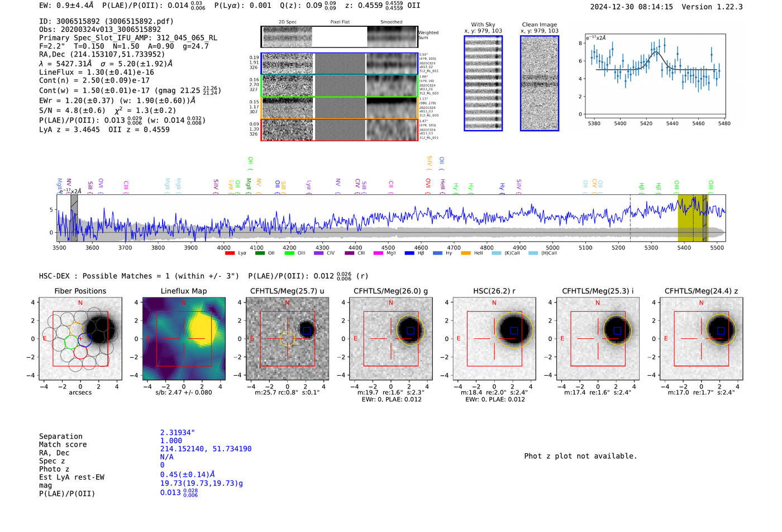
Task: Click the 'Pixel Flat' column header
Action: 340,22
